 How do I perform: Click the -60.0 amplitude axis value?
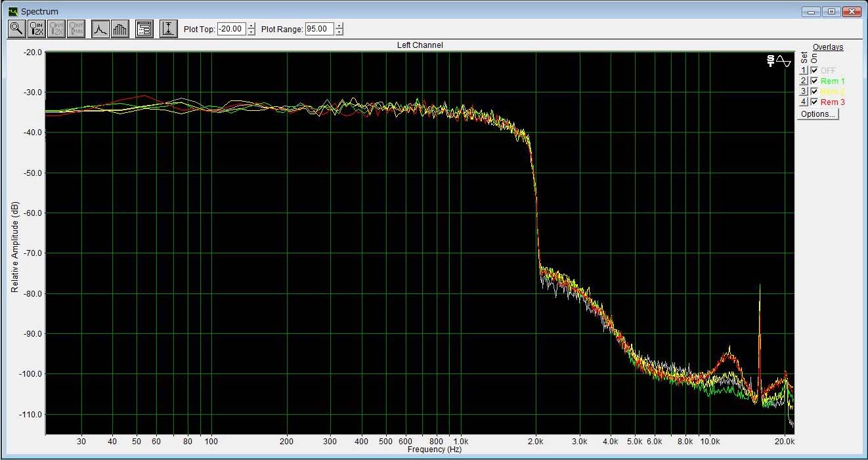(x=33, y=213)
